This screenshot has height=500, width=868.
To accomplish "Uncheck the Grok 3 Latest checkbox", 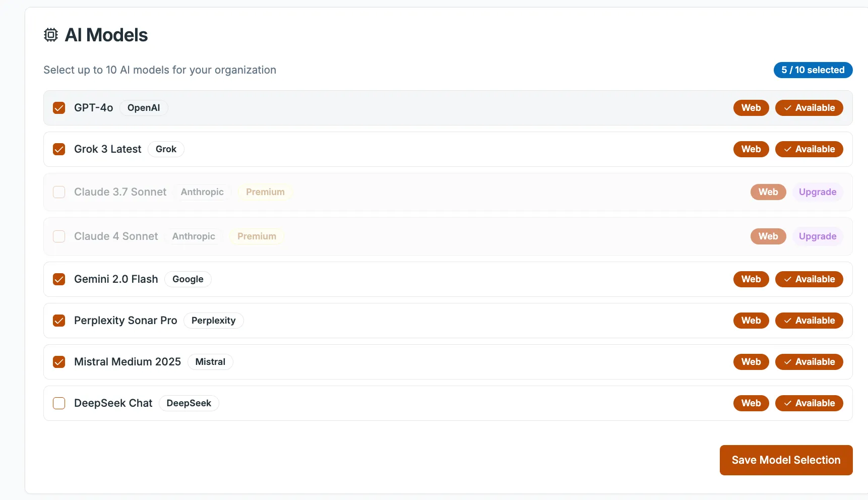I will (59, 149).
